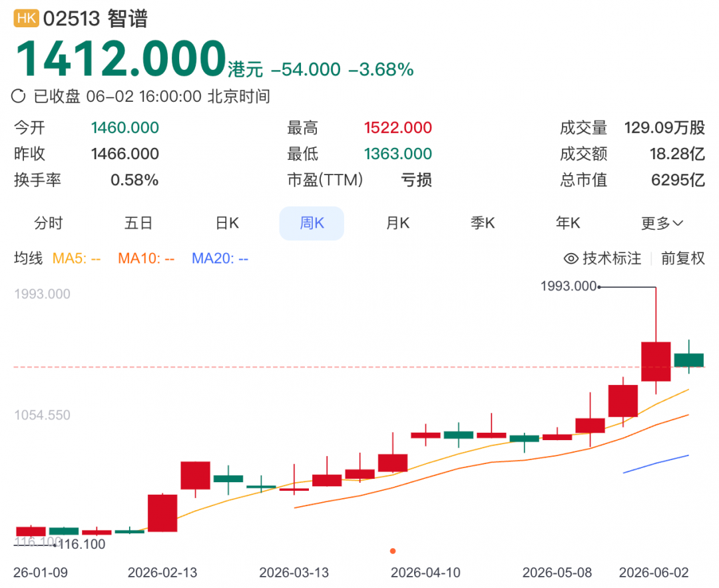Open the 更多 dropdown
719x588 pixels.
pyautogui.click(x=662, y=223)
